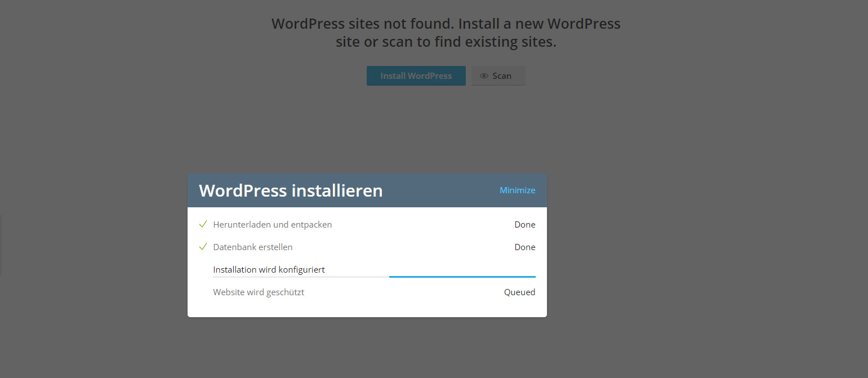Click the Installation wird konfiguriert label
Screen dimensions: 868x378
pos(269,269)
